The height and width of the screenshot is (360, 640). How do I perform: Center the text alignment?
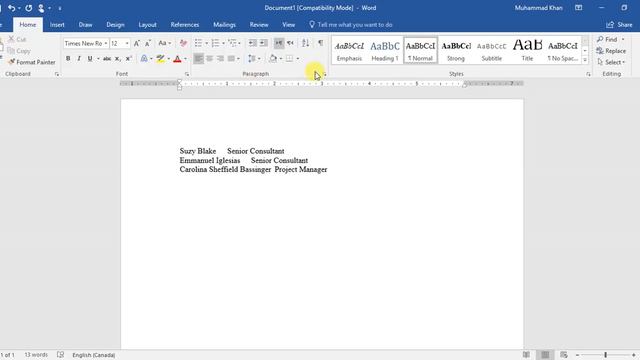(x=209, y=58)
